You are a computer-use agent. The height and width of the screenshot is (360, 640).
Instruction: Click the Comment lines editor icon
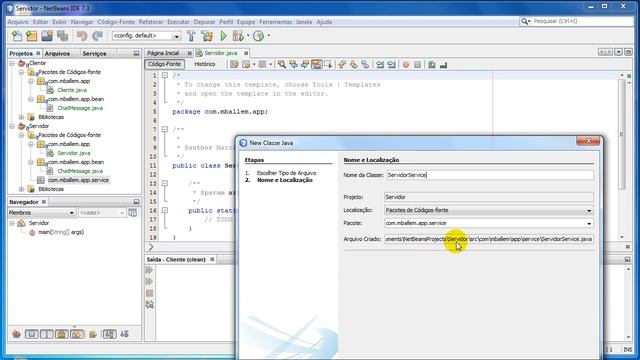click(x=432, y=64)
